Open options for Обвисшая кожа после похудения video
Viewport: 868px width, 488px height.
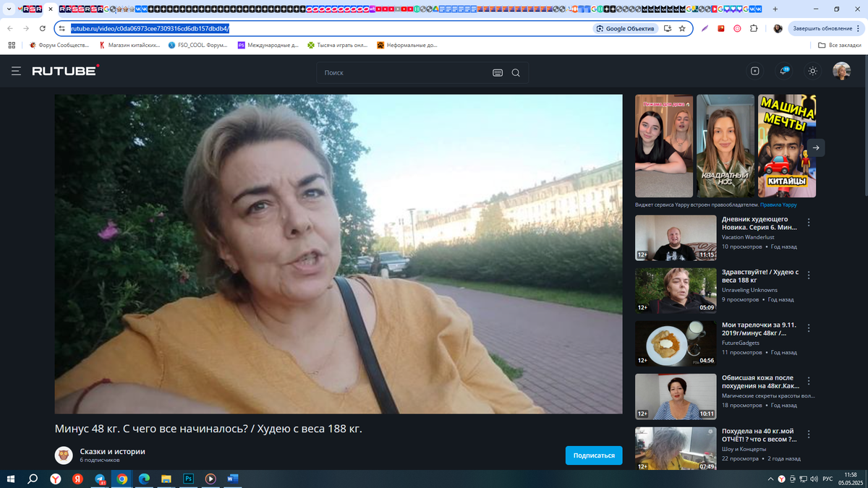tap(809, 381)
